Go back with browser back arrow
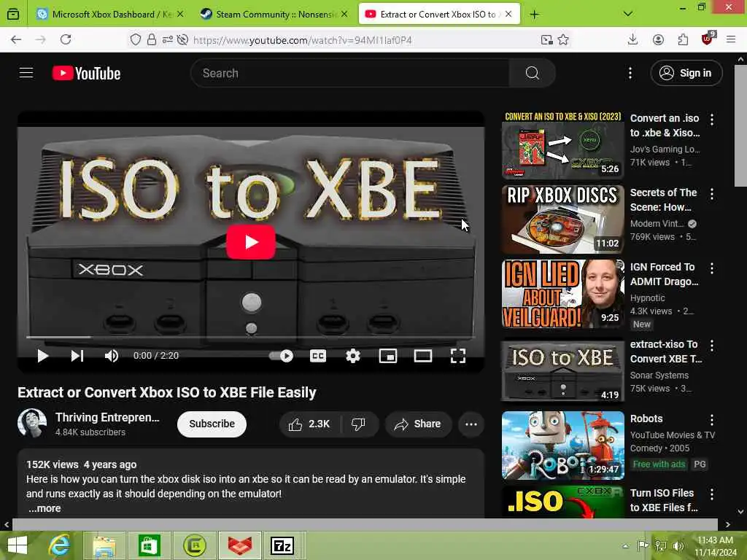 pos(16,39)
